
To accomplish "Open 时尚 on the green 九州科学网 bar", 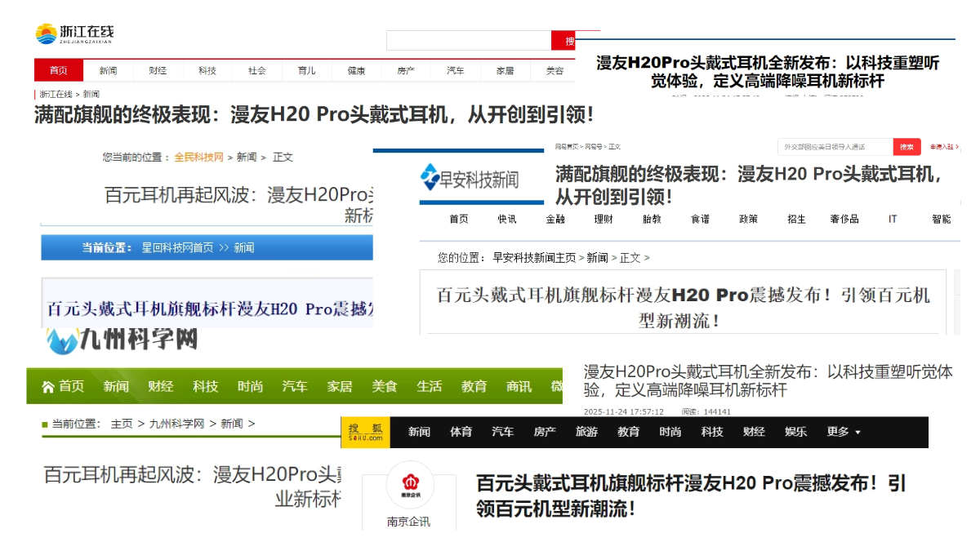I will pyautogui.click(x=250, y=386).
